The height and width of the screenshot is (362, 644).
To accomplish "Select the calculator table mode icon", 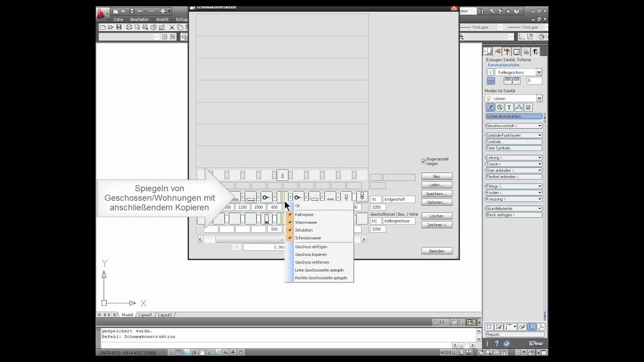I will 528,107.
